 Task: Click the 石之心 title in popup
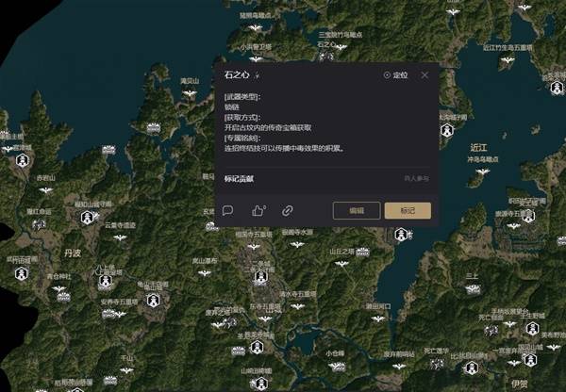click(x=237, y=75)
